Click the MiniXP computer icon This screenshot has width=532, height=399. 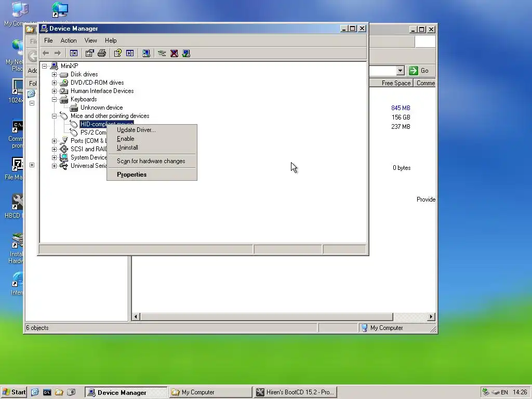(54, 66)
